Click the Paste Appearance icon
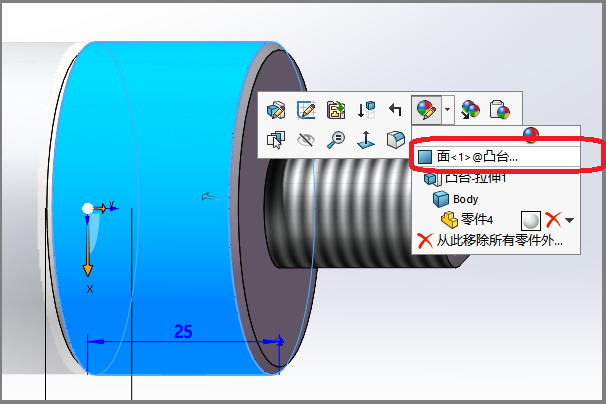The image size is (606, 404). tap(500, 109)
